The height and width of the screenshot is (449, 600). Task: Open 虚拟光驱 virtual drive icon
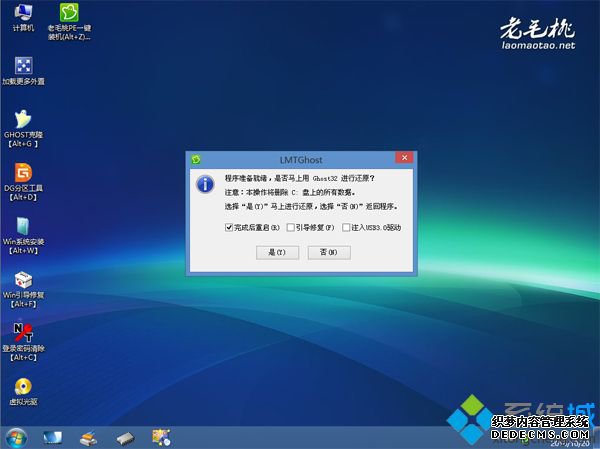click(22, 386)
